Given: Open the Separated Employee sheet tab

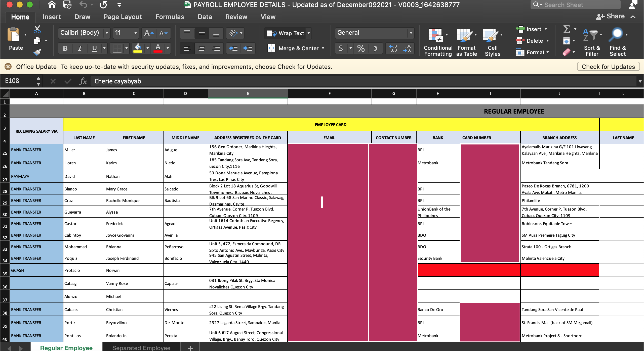Looking at the screenshot, I should 141,348.
